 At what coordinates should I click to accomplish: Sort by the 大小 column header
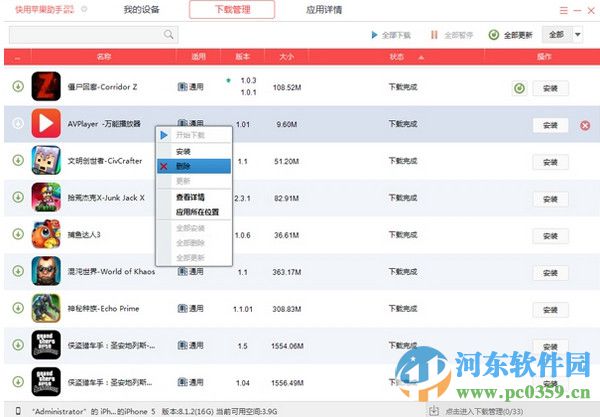286,57
